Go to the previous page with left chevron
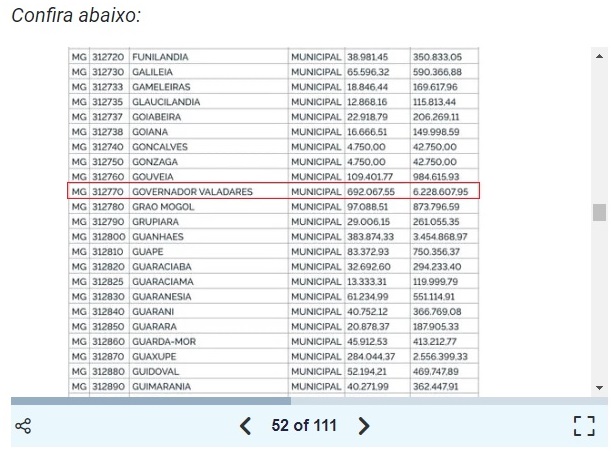The height and width of the screenshot is (454, 613). 246,426
